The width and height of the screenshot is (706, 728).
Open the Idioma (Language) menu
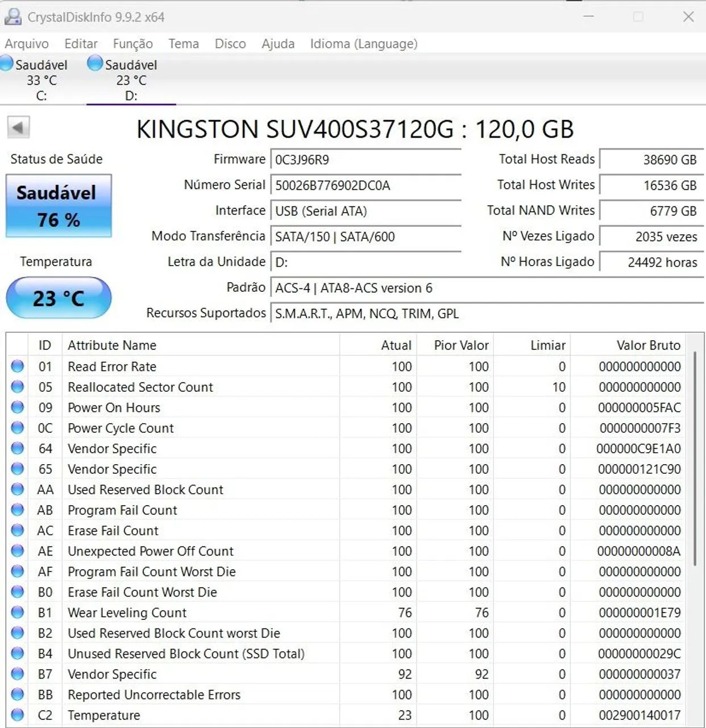[364, 44]
